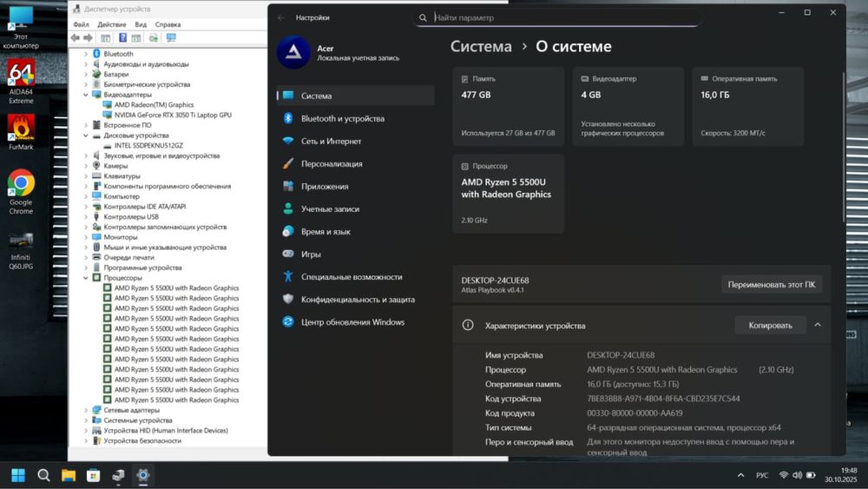The image size is (868, 489).
Task: Open Сеть и Интернет settings
Action: (x=355, y=142)
